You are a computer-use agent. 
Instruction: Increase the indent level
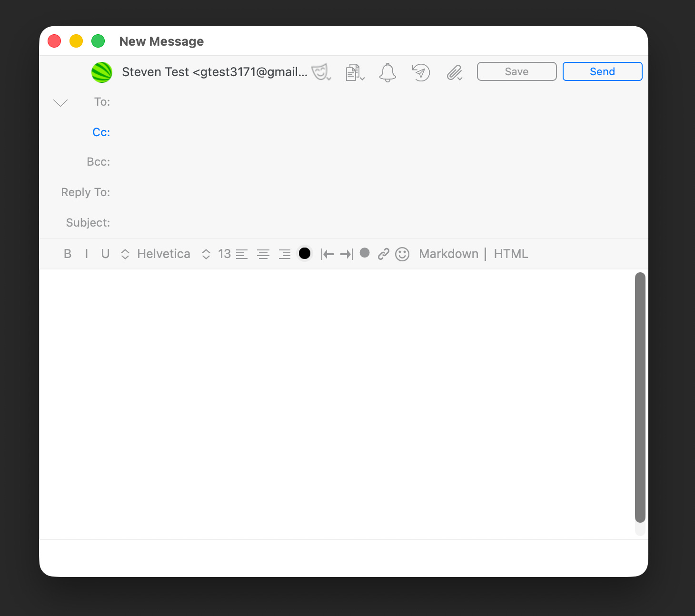pos(347,254)
